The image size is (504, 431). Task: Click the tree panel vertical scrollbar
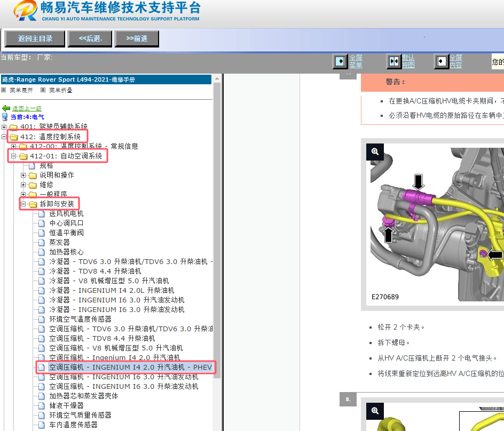217,230
